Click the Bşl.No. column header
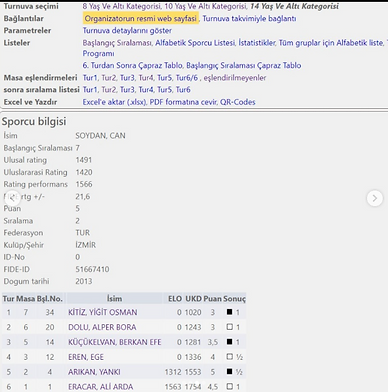This screenshot has width=388, height=392. coord(50,299)
